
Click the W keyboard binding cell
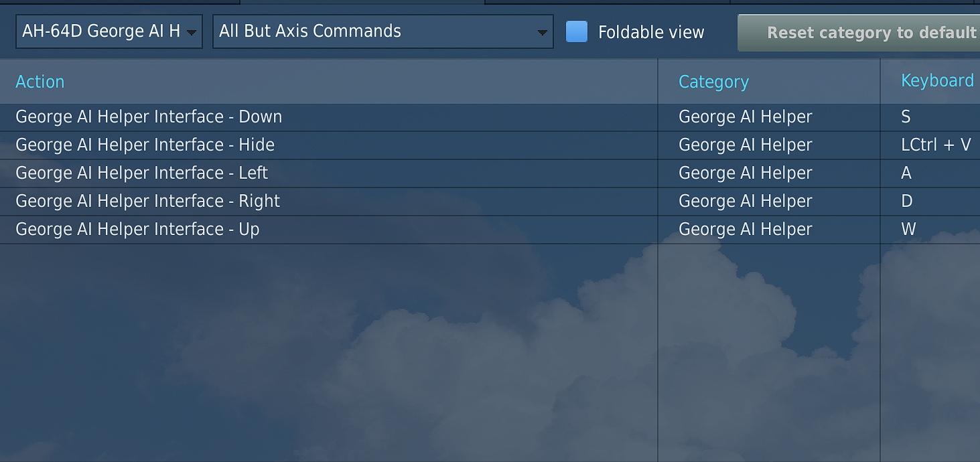coord(930,230)
